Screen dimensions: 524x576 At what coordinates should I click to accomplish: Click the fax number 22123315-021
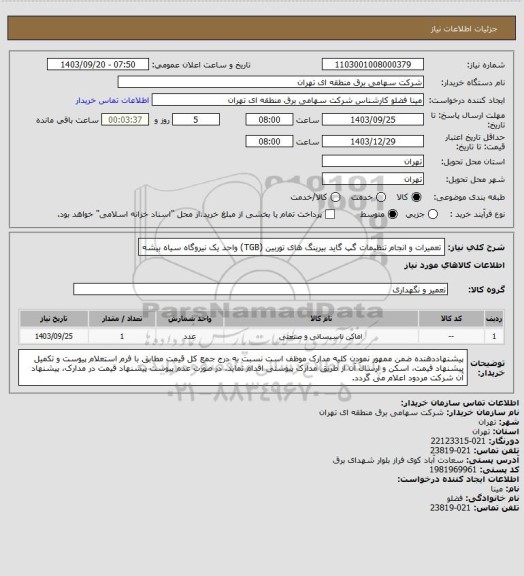[458, 441]
